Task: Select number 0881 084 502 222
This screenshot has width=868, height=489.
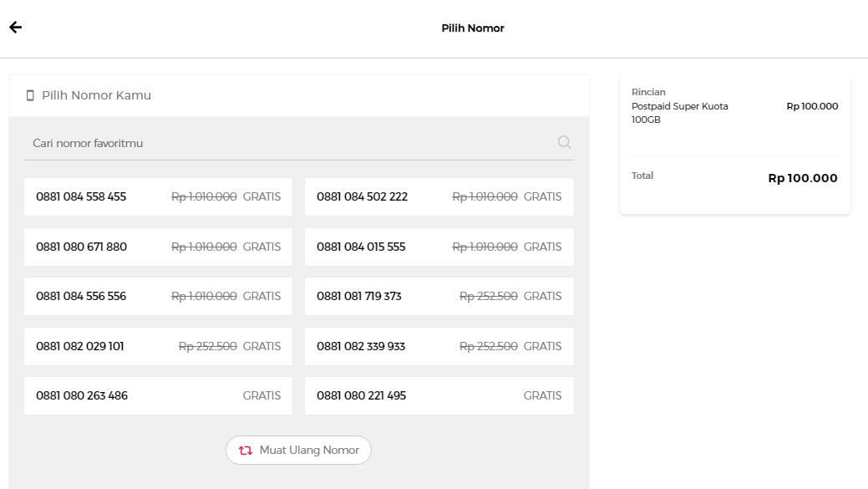Action: (x=439, y=197)
